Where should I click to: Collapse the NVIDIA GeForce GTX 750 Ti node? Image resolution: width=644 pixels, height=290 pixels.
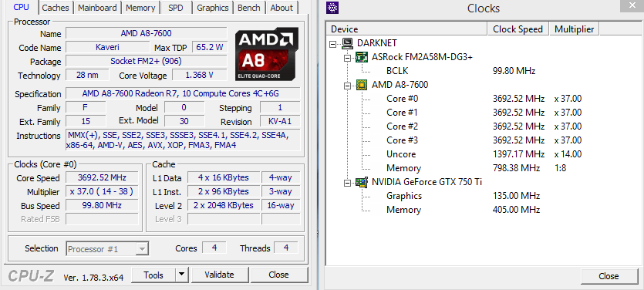(x=348, y=182)
